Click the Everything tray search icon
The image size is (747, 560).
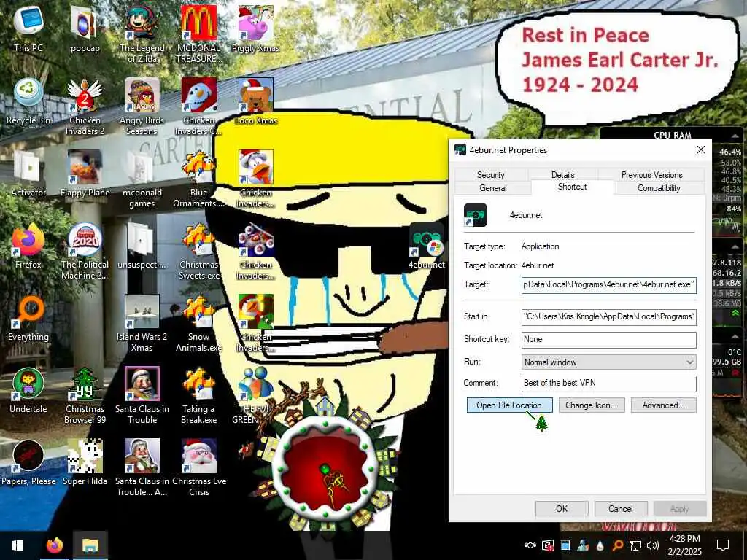tap(617, 545)
